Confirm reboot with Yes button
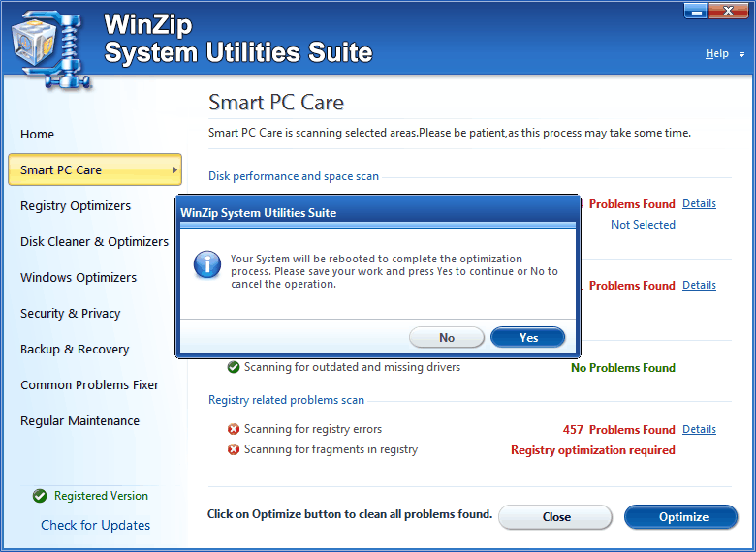 [528, 338]
